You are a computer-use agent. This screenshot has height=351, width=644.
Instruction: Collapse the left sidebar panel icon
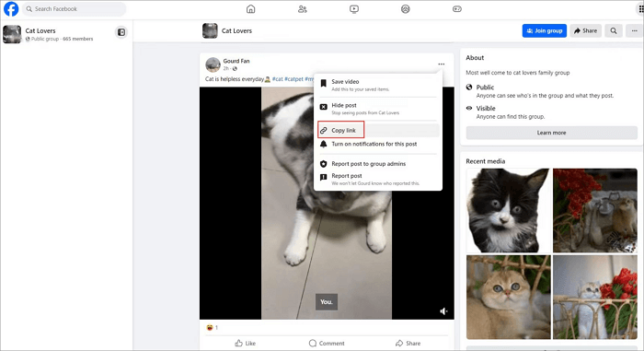(x=121, y=32)
